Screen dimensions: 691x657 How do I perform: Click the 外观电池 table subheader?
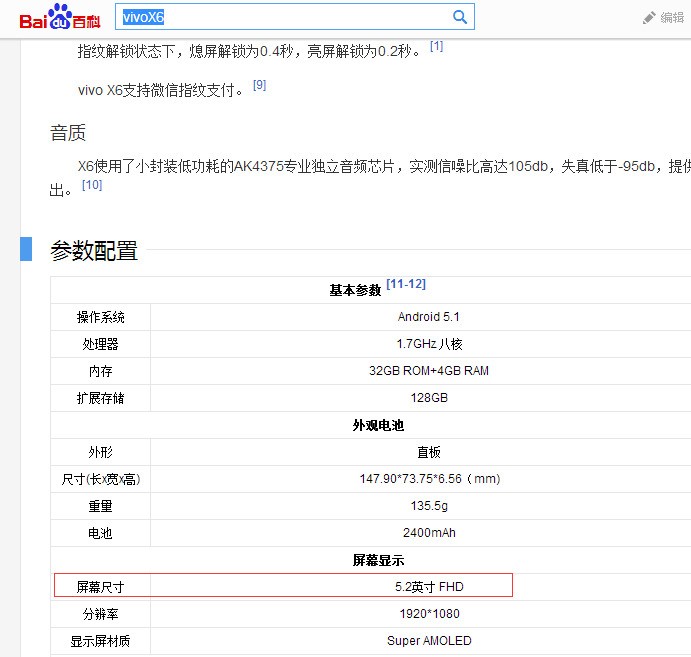(x=378, y=425)
